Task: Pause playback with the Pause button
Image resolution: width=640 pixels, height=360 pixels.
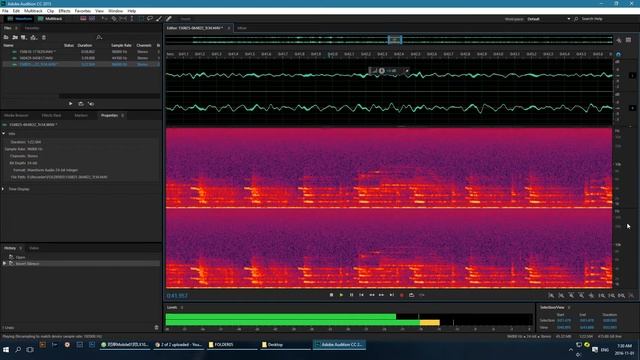Action: [351, 295]
